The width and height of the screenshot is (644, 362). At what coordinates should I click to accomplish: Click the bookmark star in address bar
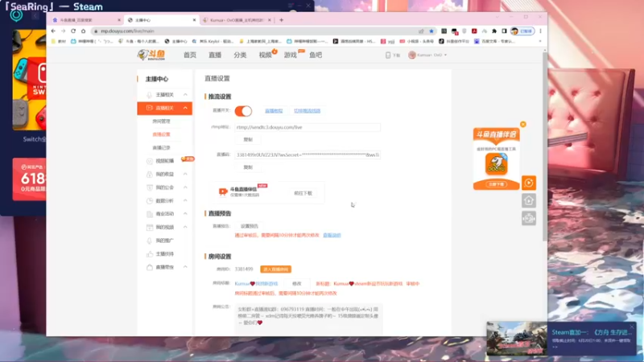(x=431, y=31)
